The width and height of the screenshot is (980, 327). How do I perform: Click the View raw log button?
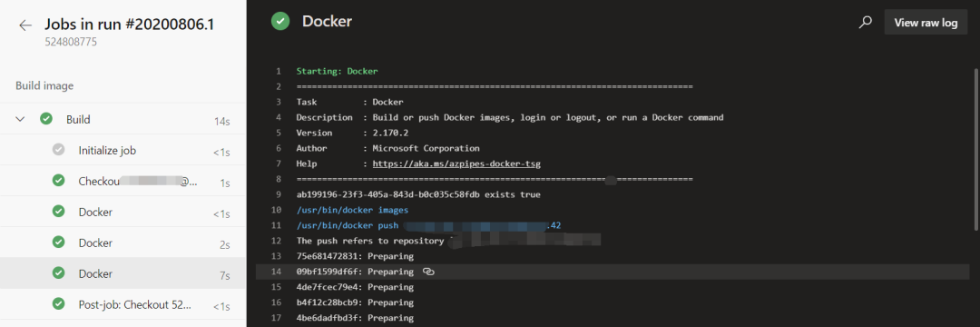(x=926, y=23)
